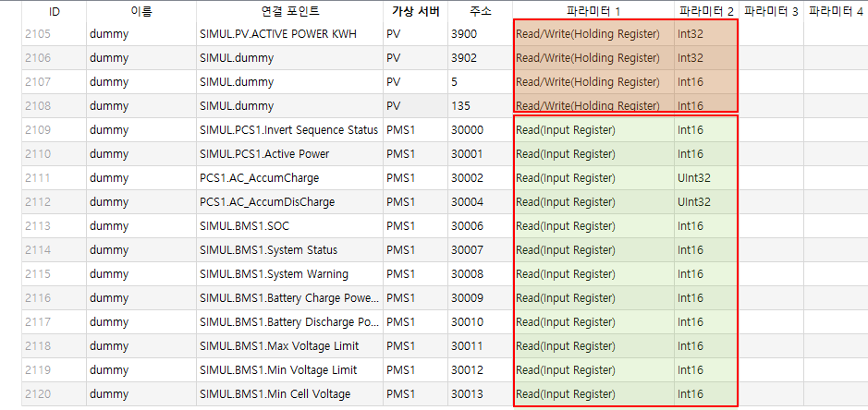Click the 연결 포인트 column header

(288, 11)
